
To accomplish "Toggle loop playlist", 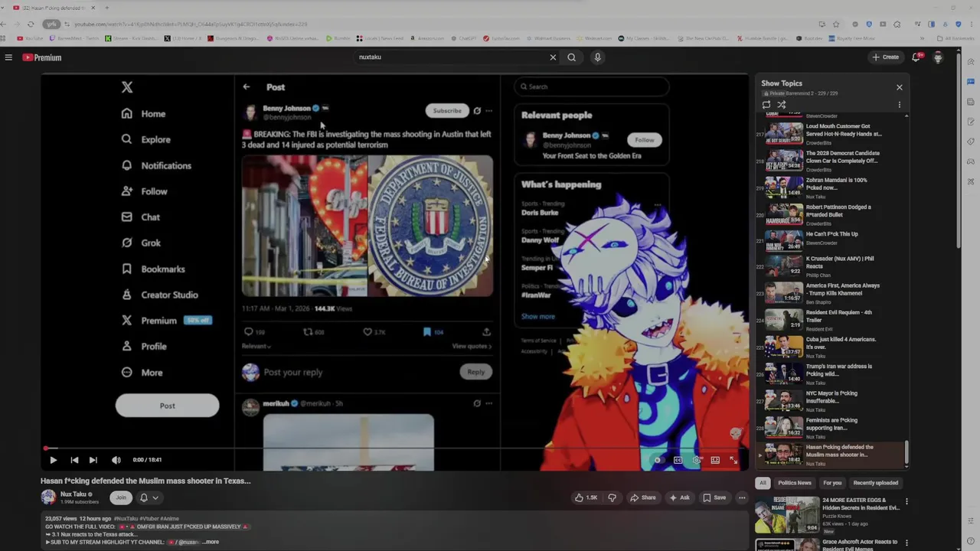I will (x=766, y=105).
